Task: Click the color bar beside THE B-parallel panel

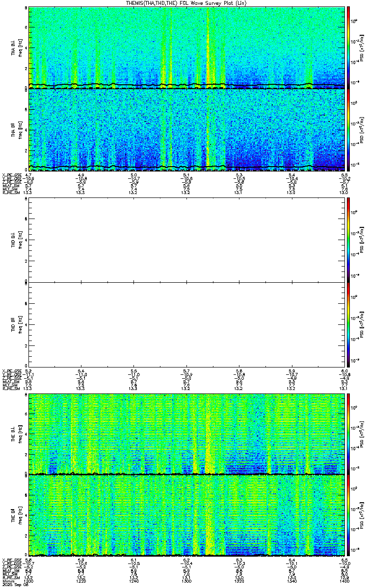Action: (348, 515)
